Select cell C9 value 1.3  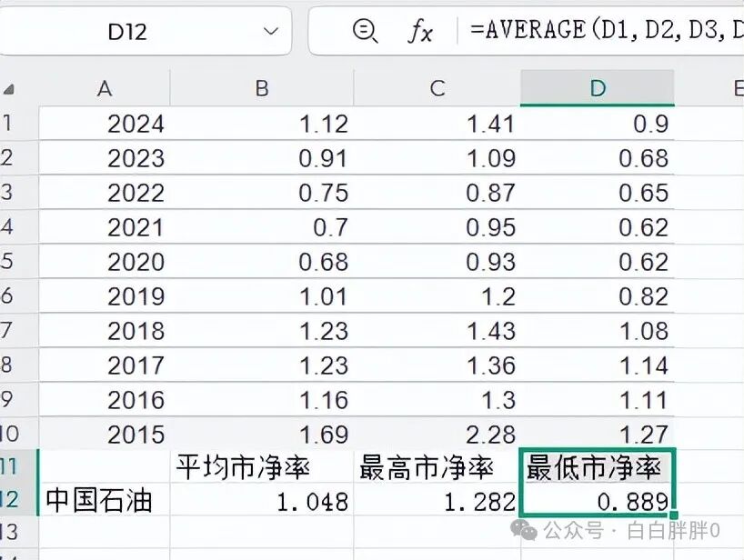(437, 400)
